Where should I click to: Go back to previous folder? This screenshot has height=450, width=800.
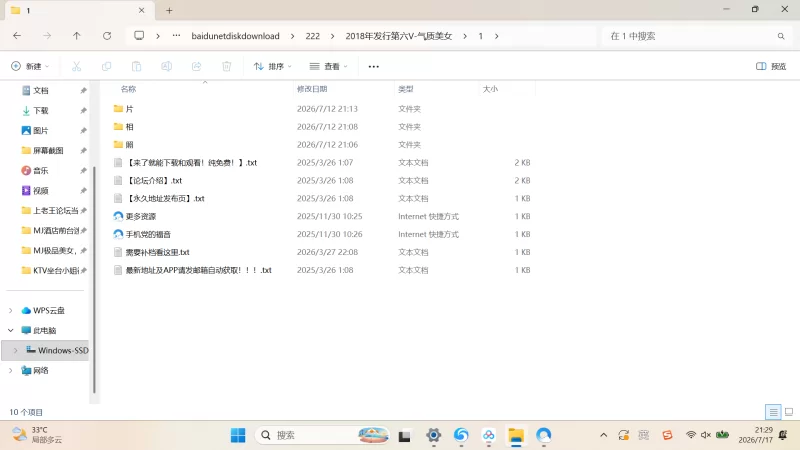coord(17,36)
